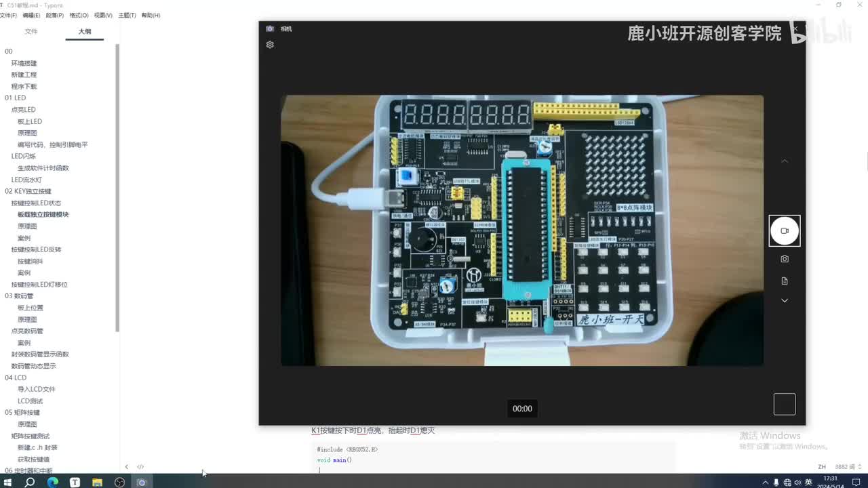This screenshot has height=488, width=868.
Task: Go to 生成软件计时函数 in outline
Action: click(43, 168)
